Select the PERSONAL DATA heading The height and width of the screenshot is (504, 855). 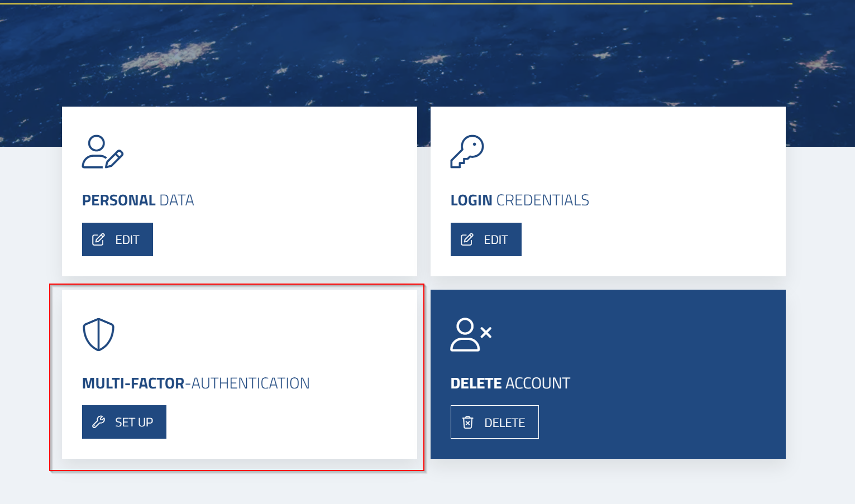pyautogui.click(x=138, y=200)
